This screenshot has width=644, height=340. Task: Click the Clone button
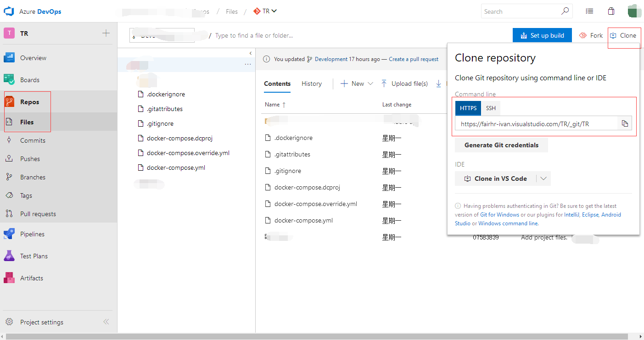[623, 35]
